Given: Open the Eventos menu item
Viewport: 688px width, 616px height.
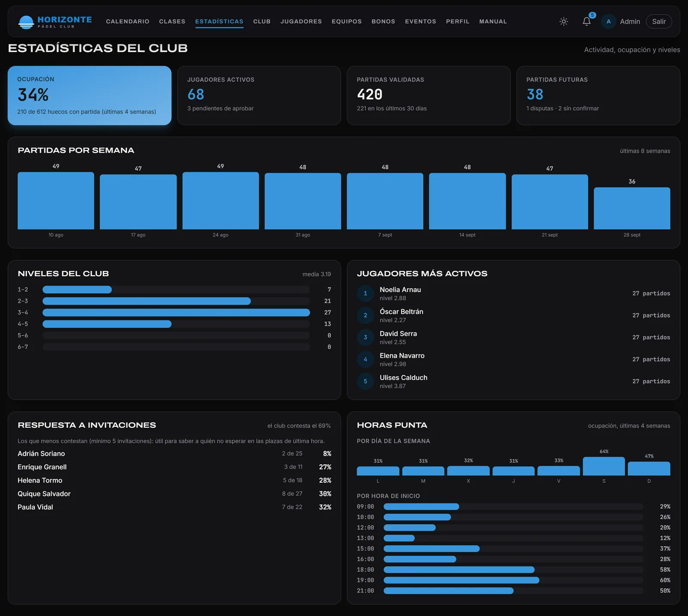Looking at the screenshot, I should click(421, 22).
